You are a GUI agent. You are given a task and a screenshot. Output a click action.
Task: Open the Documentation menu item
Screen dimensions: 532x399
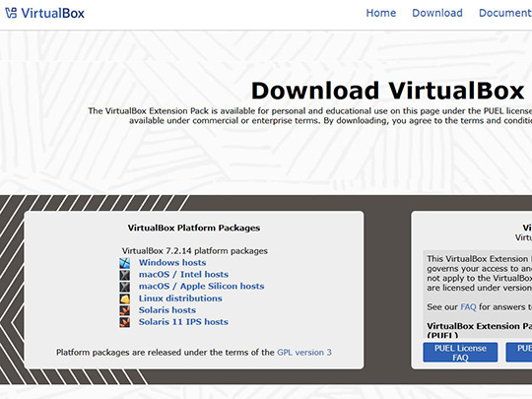(505, 13)
